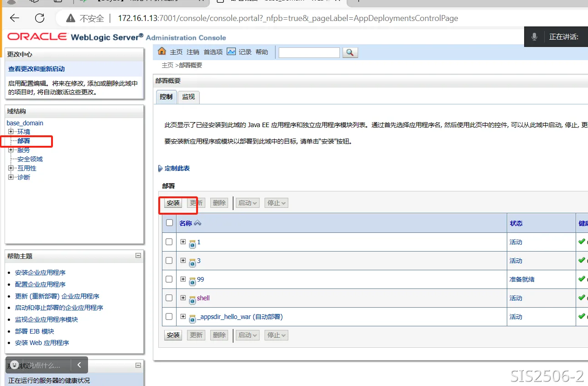Check the box for _appsdir_hello_war

click(169, 316)
